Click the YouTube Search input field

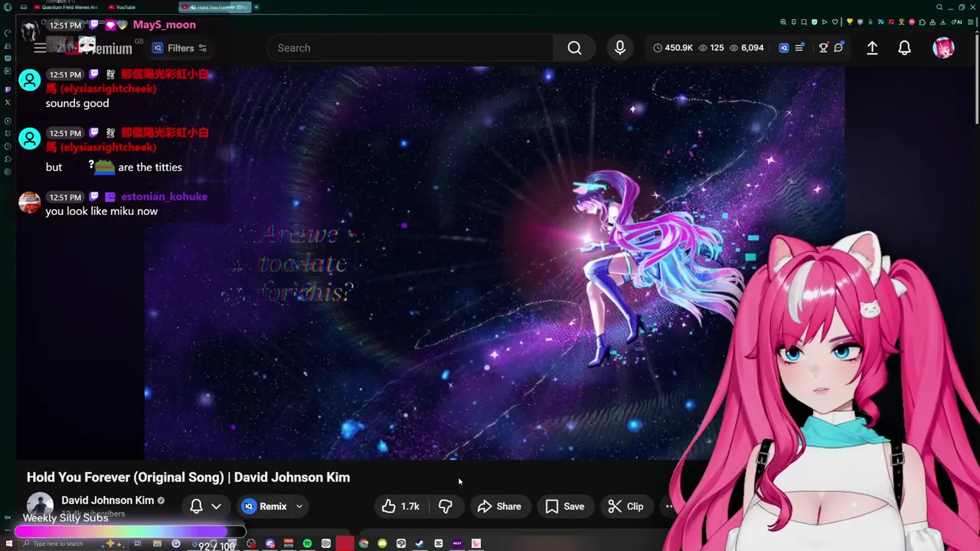click(410, 48)
